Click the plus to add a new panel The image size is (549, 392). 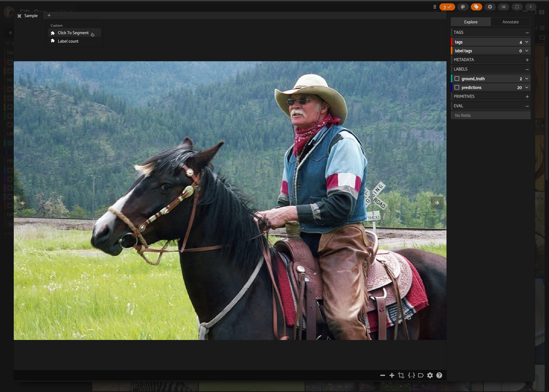[x=49, y=16]
